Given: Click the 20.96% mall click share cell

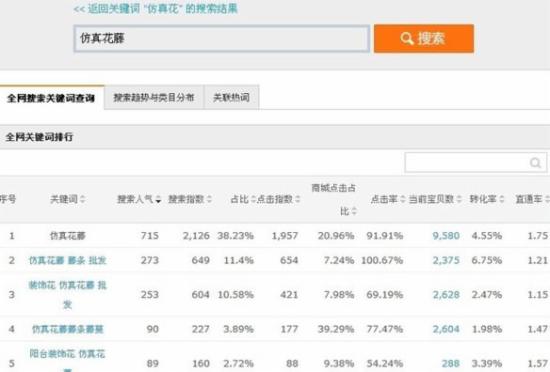Looking at the screenshot, I should tap(336, 236).
